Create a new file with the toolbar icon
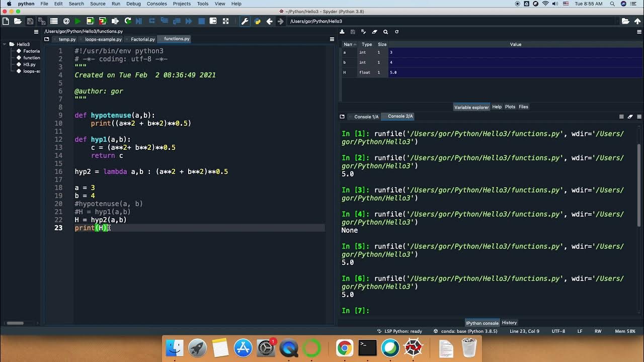The height and width of the screenshot is (362, 644). click(x=6, y=21)
